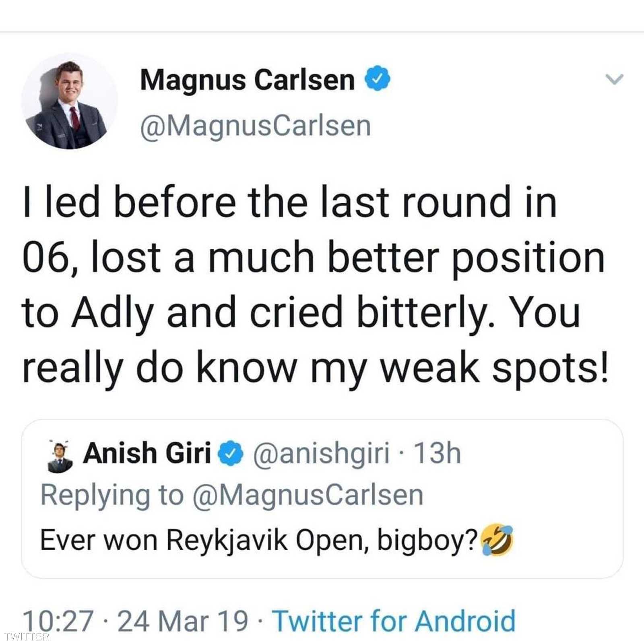
Task: Open Anish Giri's name in quoted tweet
Action: (x=147, y=454)
